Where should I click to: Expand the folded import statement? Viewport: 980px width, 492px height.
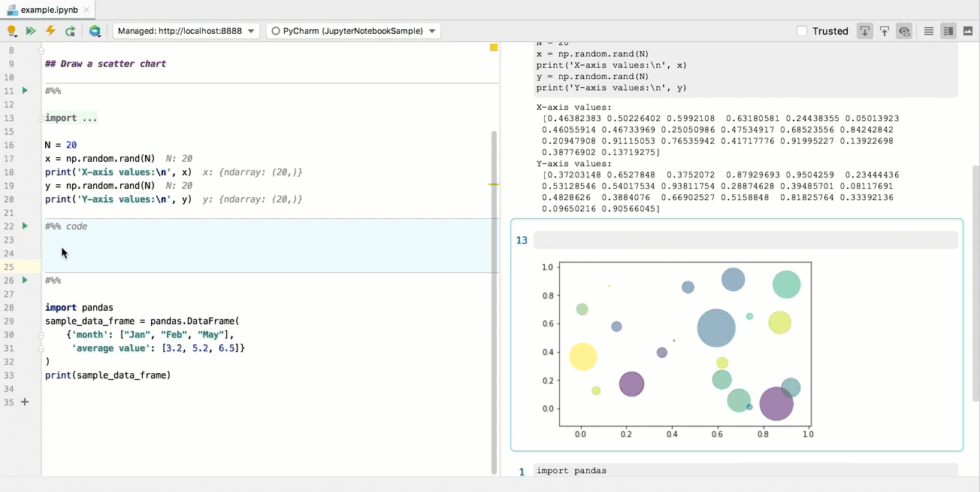click(71, 117)
